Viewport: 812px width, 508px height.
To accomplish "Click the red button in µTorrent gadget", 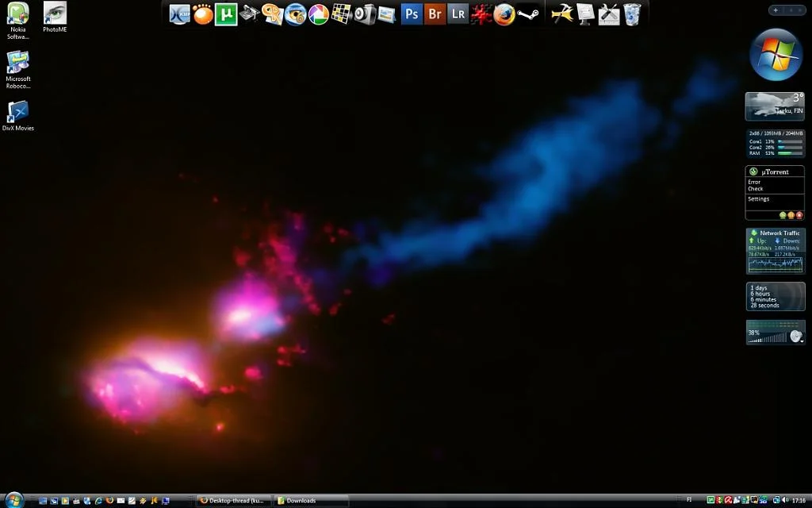I will pyautogui.click(x=799, y=215).
